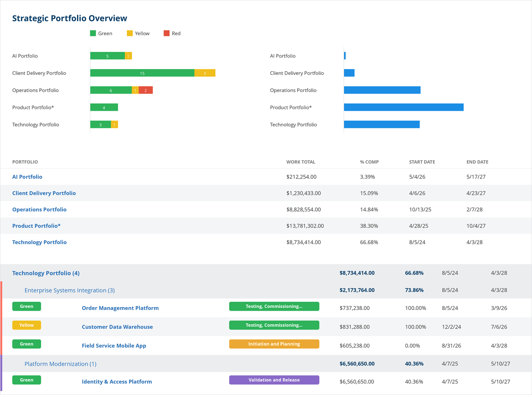The height and width of the screenshot is (395, 532).
Task: Collapse the Enterprise Systems Integration (3) group
Action: pyautogui.click(x=70, y=290)
